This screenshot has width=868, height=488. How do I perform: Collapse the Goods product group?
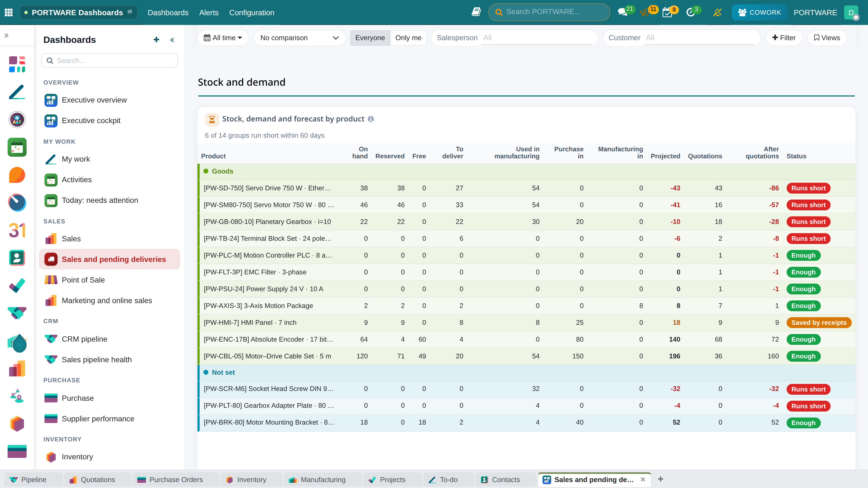click(222, 171)
